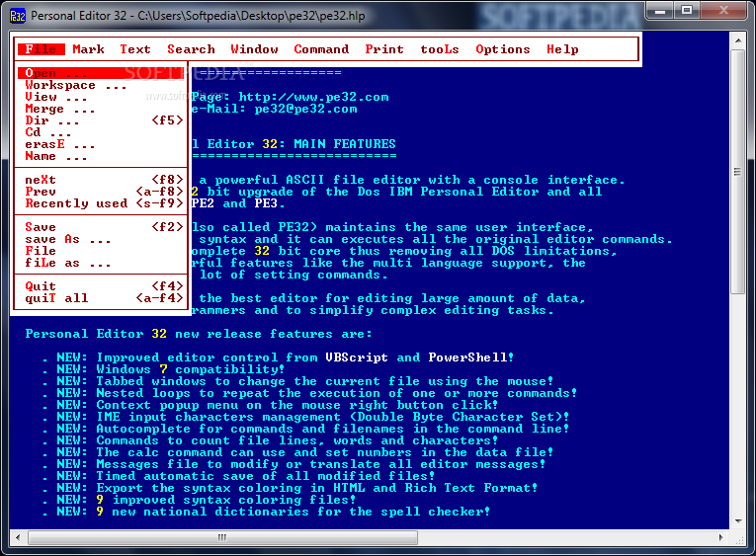Select quiT all <a-f4> entry
Viewport: 756px width, 556px height.
pyautogui.click(x=101, y=298)
